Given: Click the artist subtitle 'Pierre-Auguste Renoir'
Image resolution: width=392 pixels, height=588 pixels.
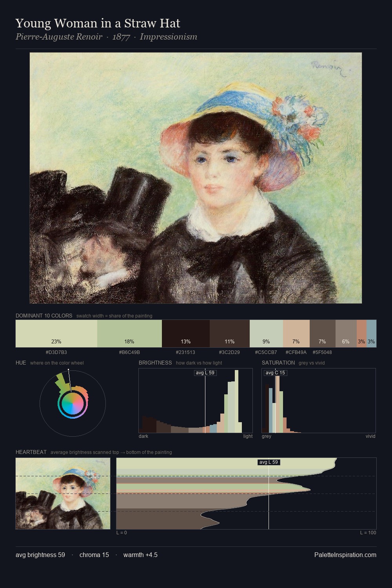Looking at the screenshot, I should click(x=59, y=37).
